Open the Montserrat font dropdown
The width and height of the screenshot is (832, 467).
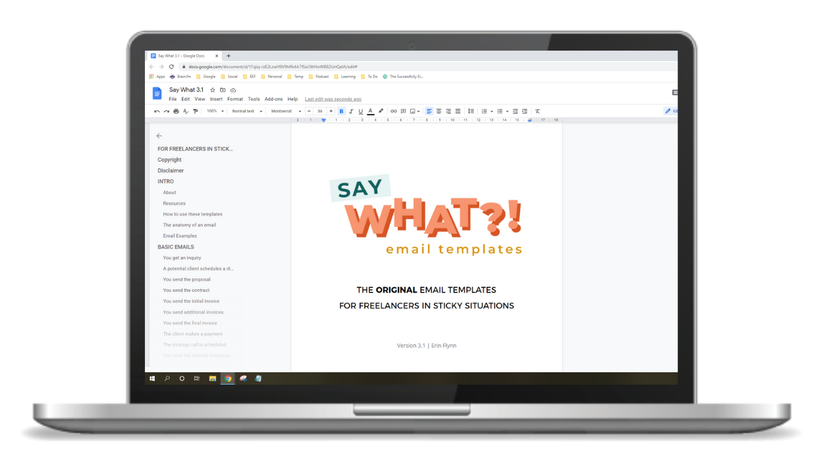pos(284,111)
